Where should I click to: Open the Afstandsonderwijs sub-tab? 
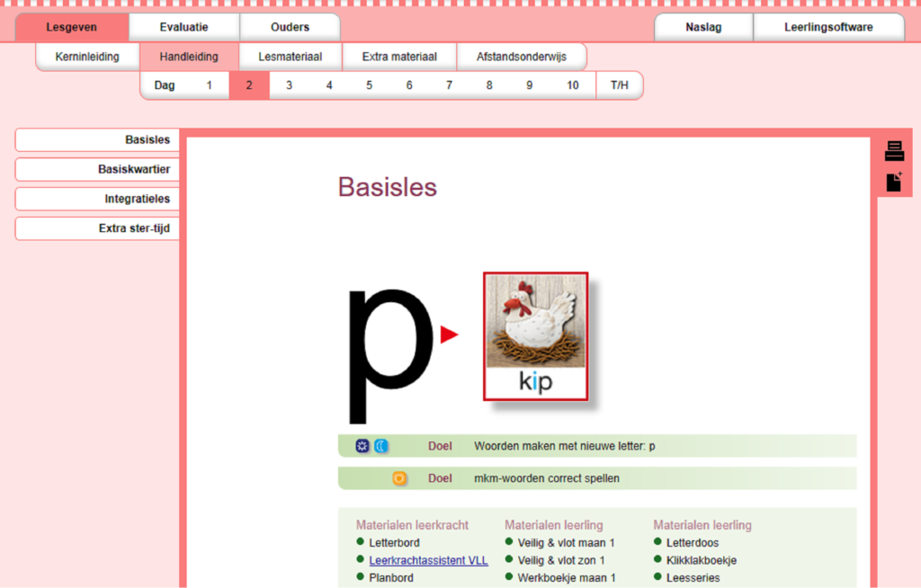click(522, 57)
